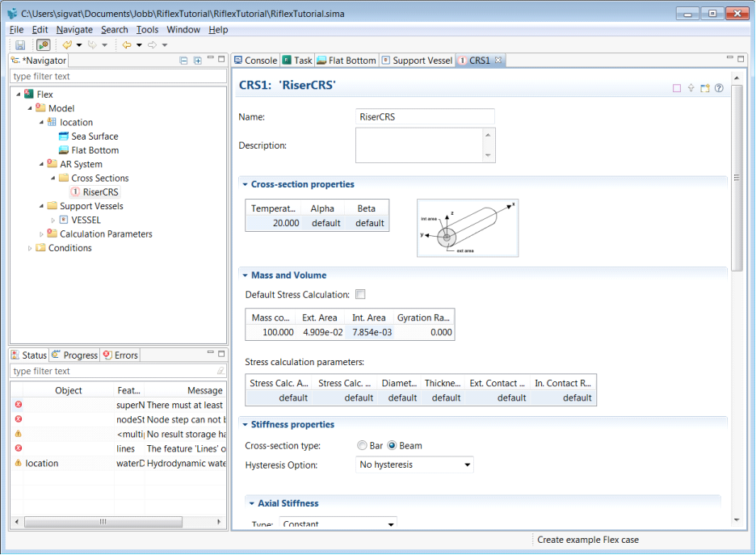Click the Save toolbar icon
This screenshot has height=555, width=756.
(x=20, y=45)
